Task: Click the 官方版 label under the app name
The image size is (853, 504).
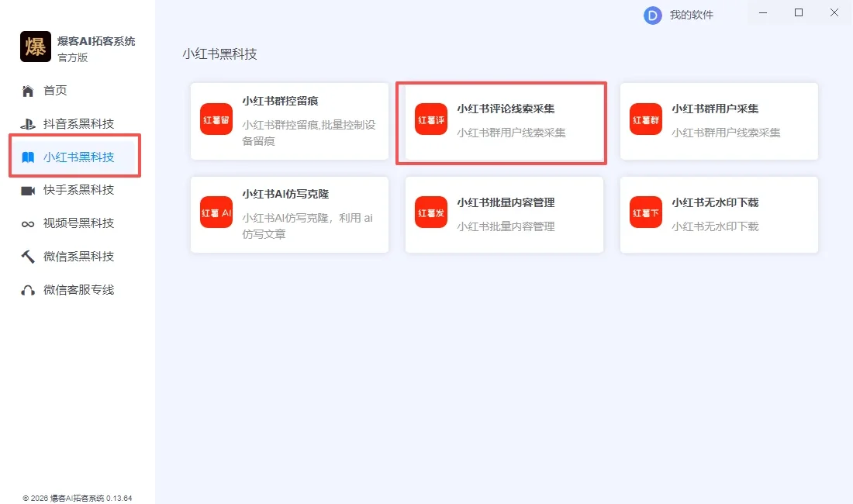Action: tap(72, 57)
